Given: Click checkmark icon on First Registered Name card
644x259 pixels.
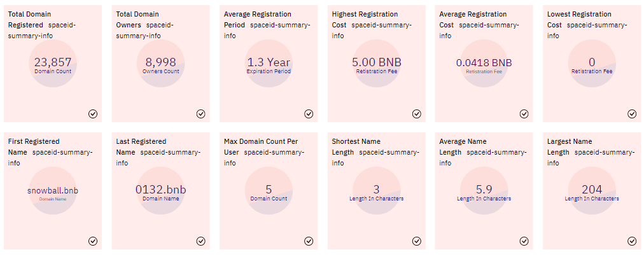Looking at the screenshot, I should [93, 241].
